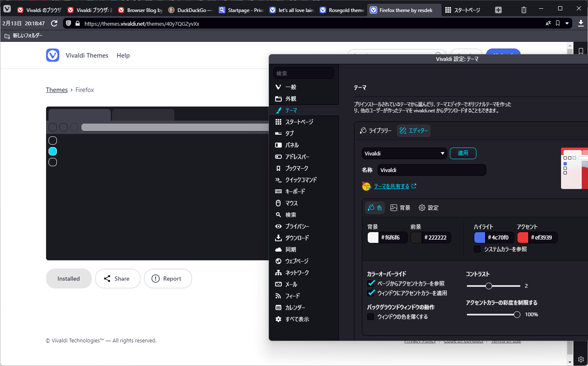The image size is (588, 366).
Task: Click the テーマを共有する link
Action: [x=392, y=187]
